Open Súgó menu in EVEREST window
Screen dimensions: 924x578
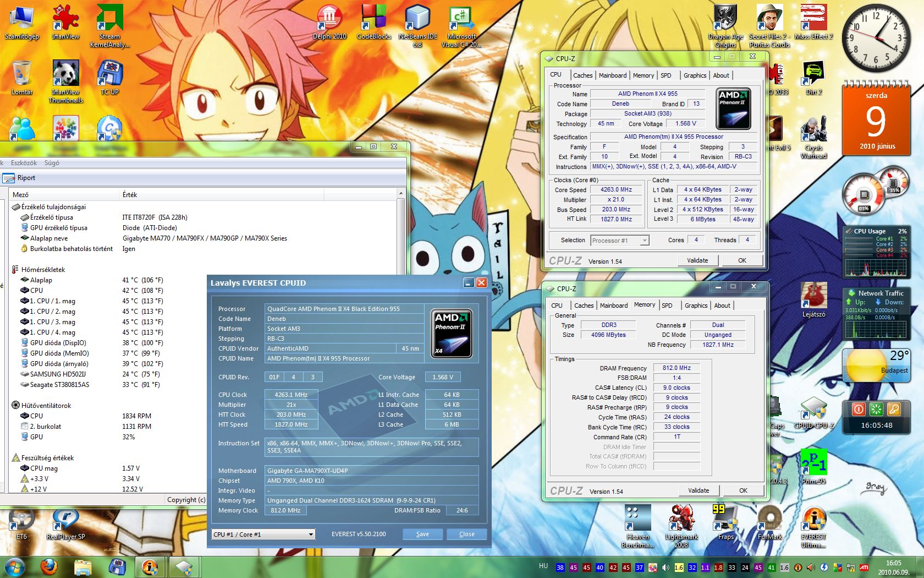52,163
